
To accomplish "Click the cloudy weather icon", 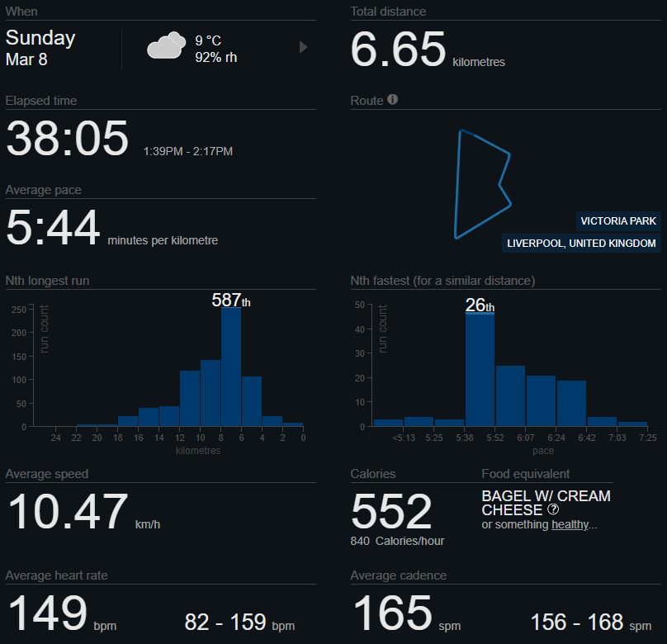I will tap(166, 46).
